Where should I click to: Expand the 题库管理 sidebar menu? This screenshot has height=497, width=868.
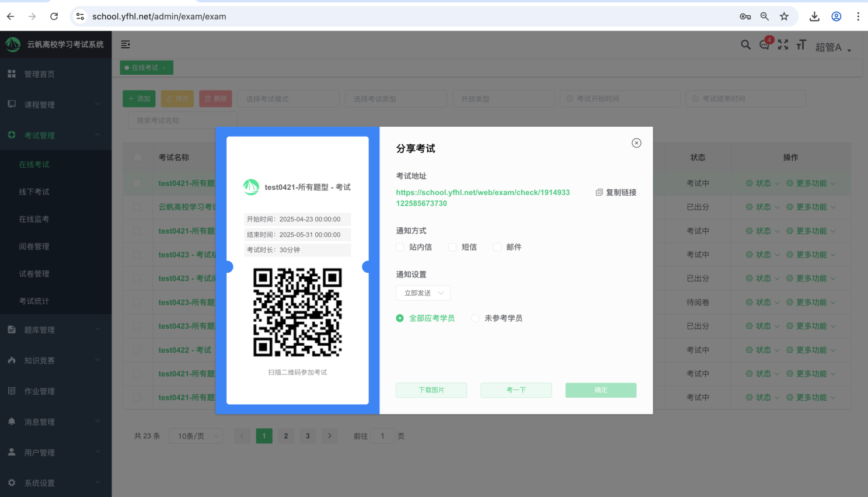pyautogui.click(x=55, y=330)
